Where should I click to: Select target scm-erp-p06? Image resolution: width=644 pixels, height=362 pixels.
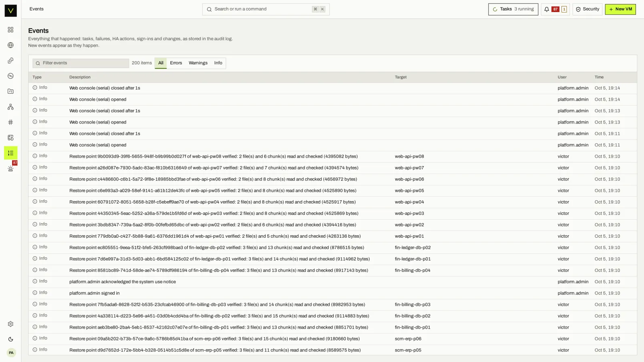[x=408, y=339]
